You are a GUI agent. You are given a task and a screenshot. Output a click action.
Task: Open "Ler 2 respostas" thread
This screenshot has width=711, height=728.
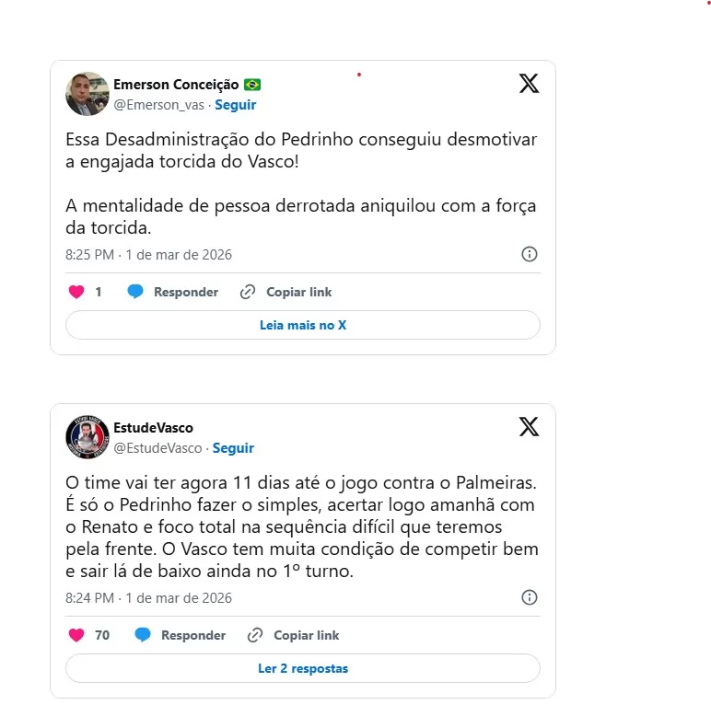pyautogui.click(x=303, y=668)
